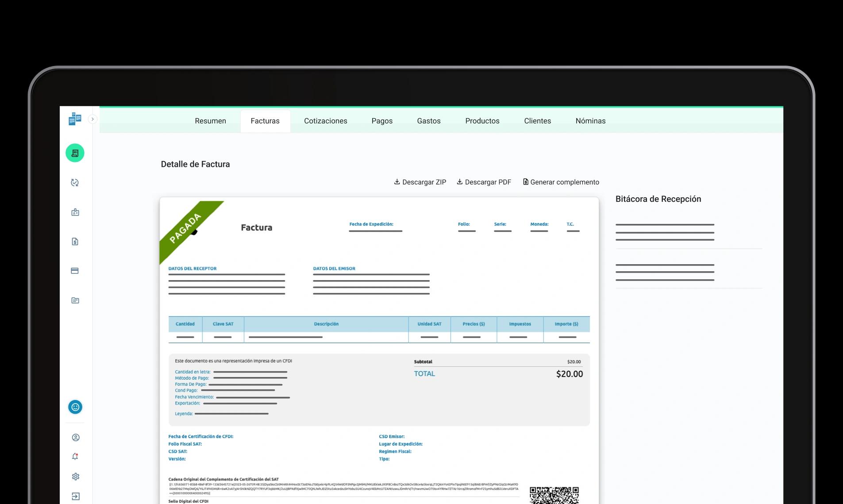This screenshot has height=504, width=843.
Task: Expand the sidebar with the chevron arrow
Action: tap(92, 119)
